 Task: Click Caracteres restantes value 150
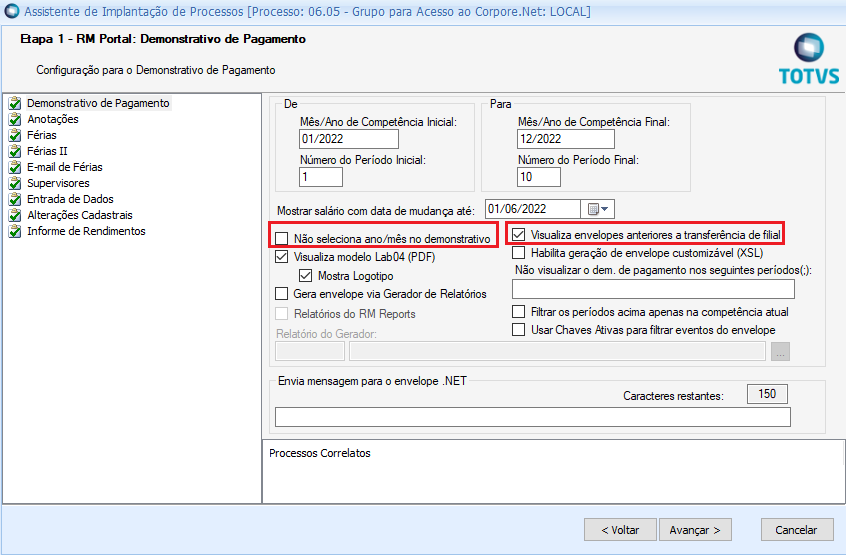(767, 394)
